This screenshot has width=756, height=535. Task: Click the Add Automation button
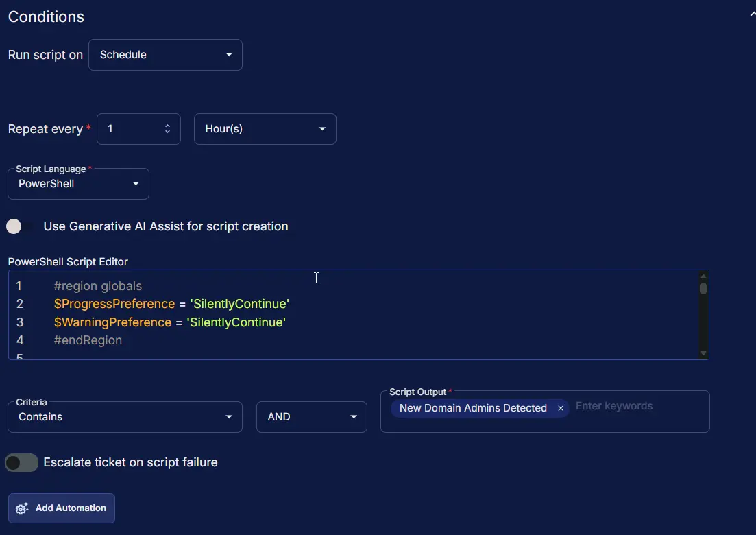coord(62,508)
